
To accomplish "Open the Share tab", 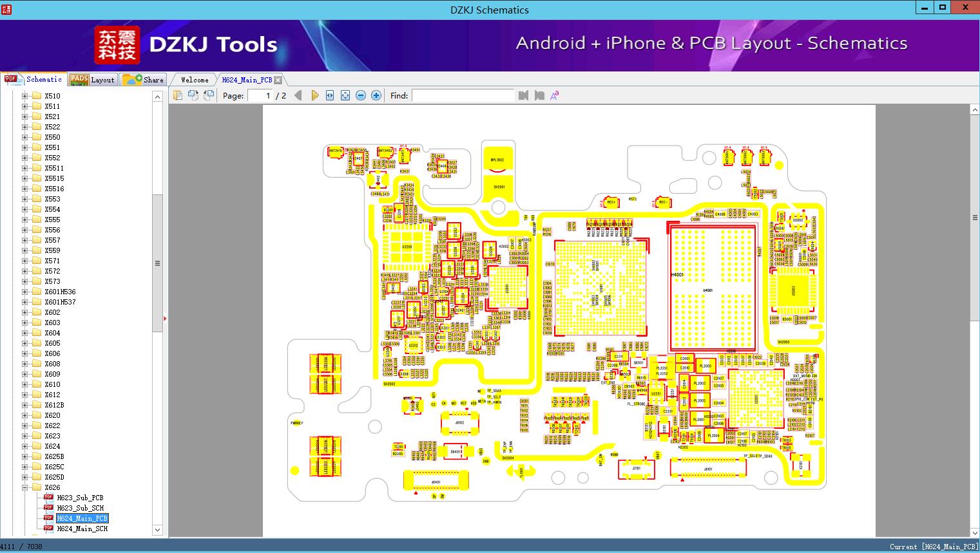I will click(x=143, y=79).
